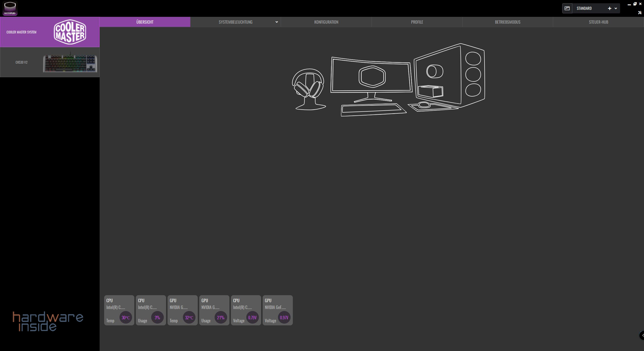644x351 pixels.
Task: Select the Übersicht tab
Action: [145, 22]
